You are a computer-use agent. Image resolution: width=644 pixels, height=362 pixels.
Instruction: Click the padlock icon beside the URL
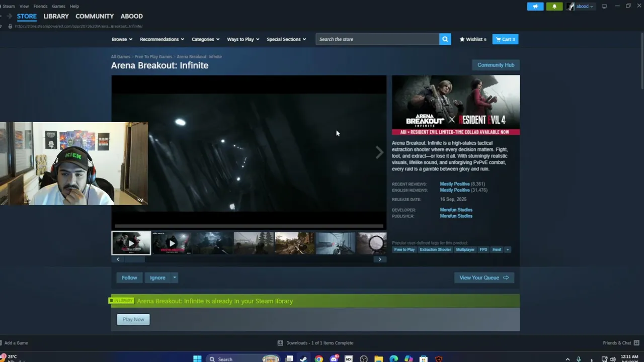click(10, 26)
